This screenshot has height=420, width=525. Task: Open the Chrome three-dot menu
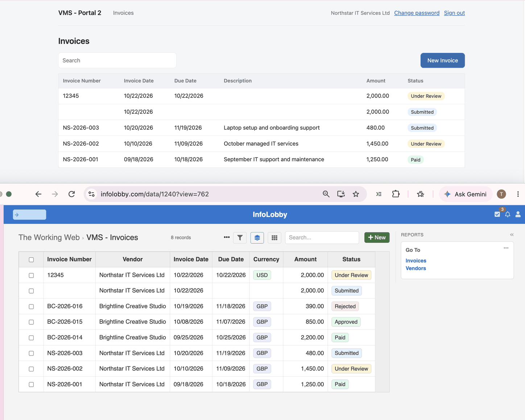point(518,194)
